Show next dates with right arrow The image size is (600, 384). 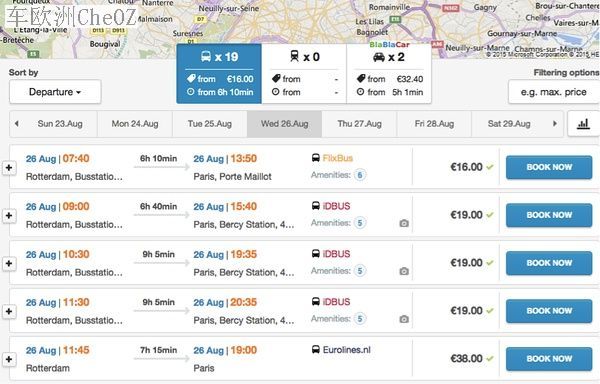coord(555,124)
